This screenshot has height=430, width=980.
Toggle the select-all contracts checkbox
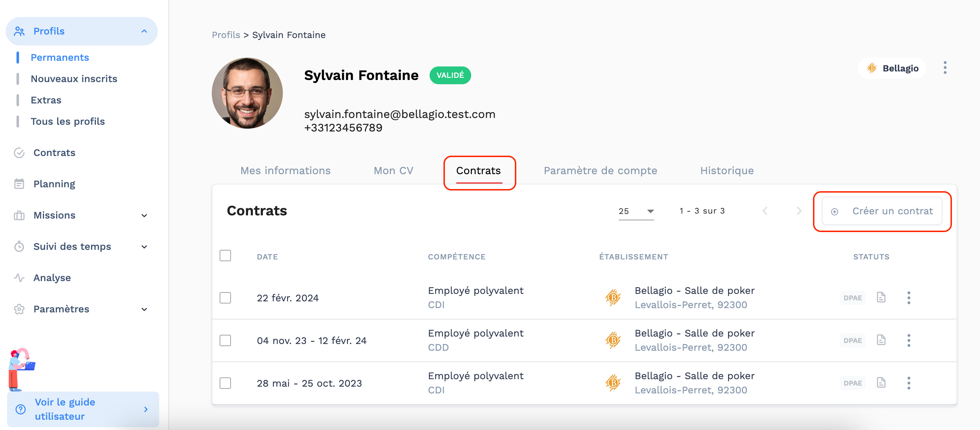point(225,256)
